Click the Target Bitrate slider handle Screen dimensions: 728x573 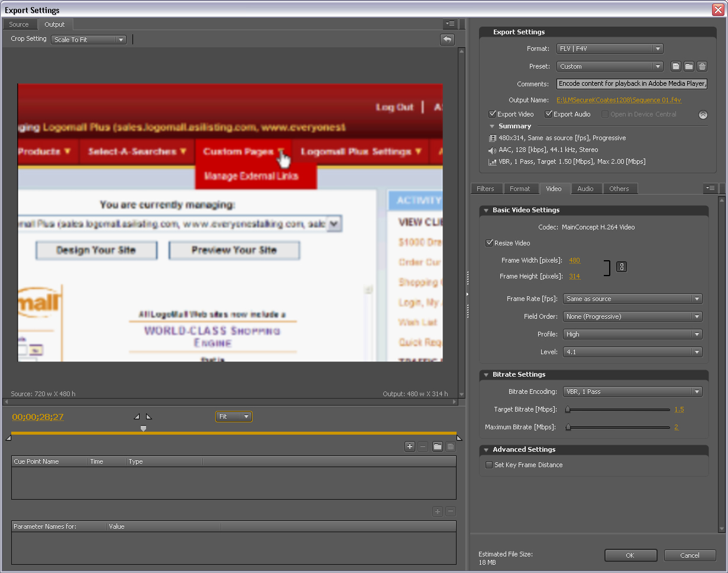568,409
